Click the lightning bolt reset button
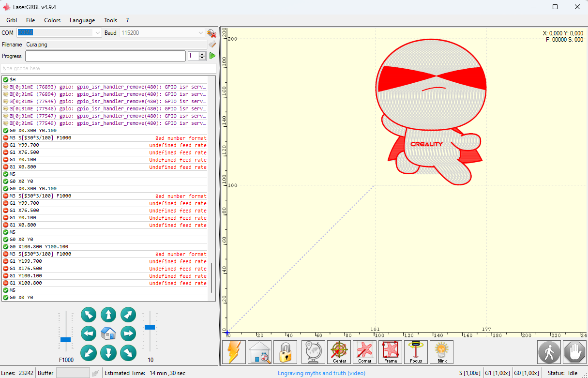 pyautogui.click(x=234, y=352)
